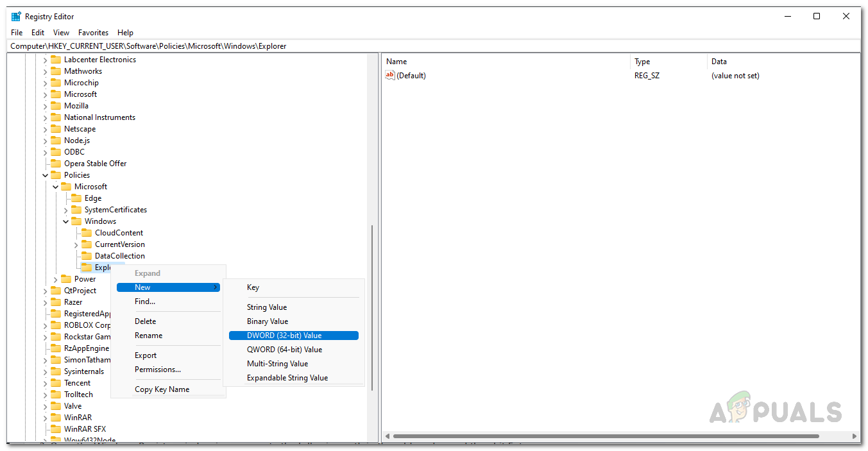
Task: Expand the SystemCertificates key
Action: pos(66,210)
